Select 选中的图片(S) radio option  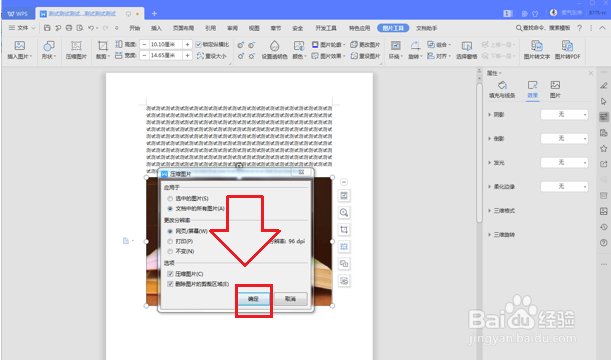[x=170, y=199]
